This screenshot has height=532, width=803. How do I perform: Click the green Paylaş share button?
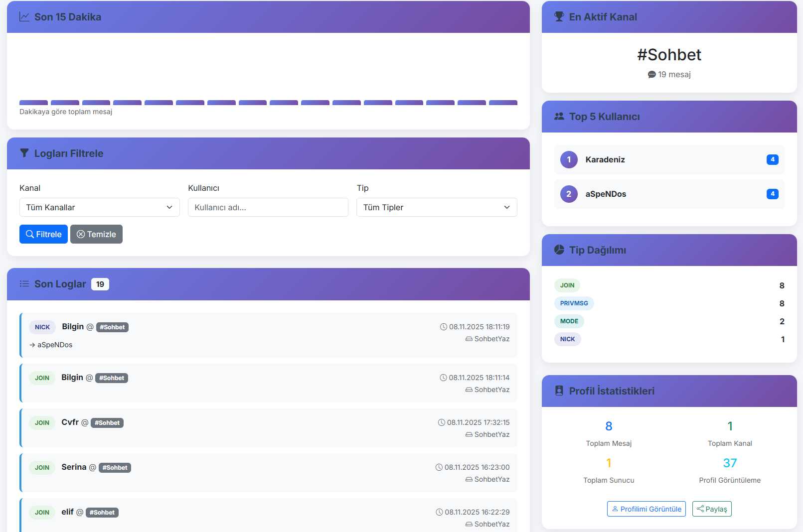pos(712,509)
